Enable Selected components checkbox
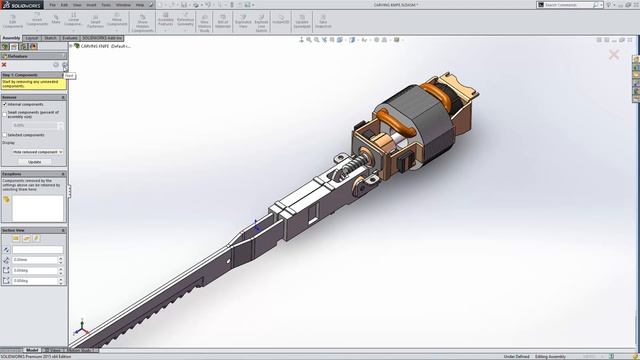 pos(5,135)
